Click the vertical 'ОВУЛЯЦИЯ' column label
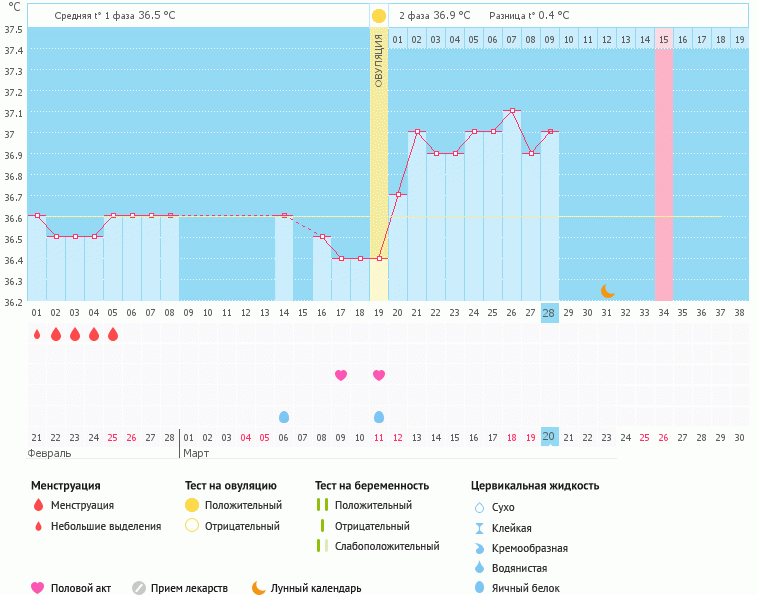Viewport: 758px width, 595px height. click(378, 60)
